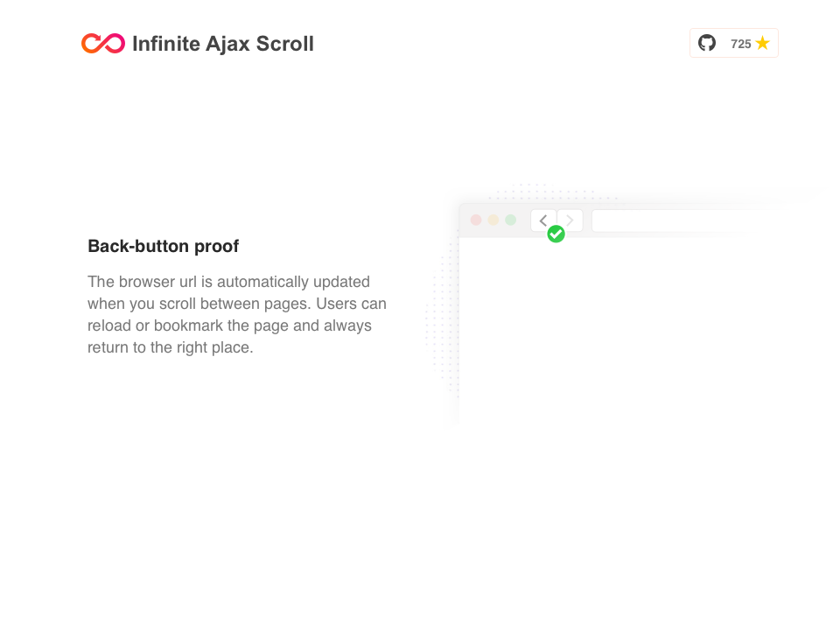Click the text "The browser url is automatically updated"
Image resolution: width=840 pixels, height=630 pixels.
pyautogui.click(x=228, y=282)
